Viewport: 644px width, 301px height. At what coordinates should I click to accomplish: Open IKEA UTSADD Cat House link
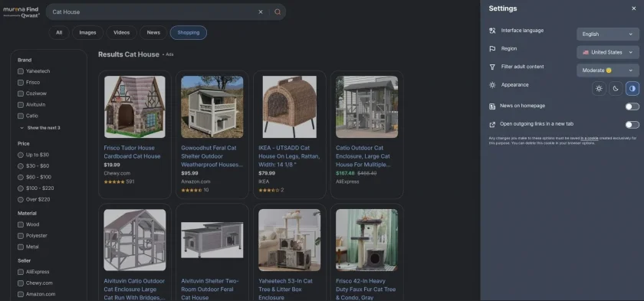[x=289, y=156]
